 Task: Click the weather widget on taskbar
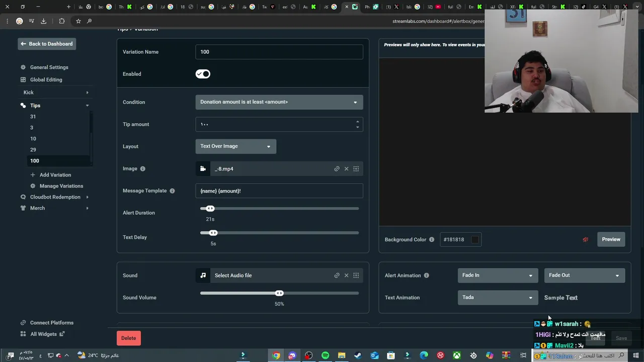pyautogui.click(x=98, y=355)
